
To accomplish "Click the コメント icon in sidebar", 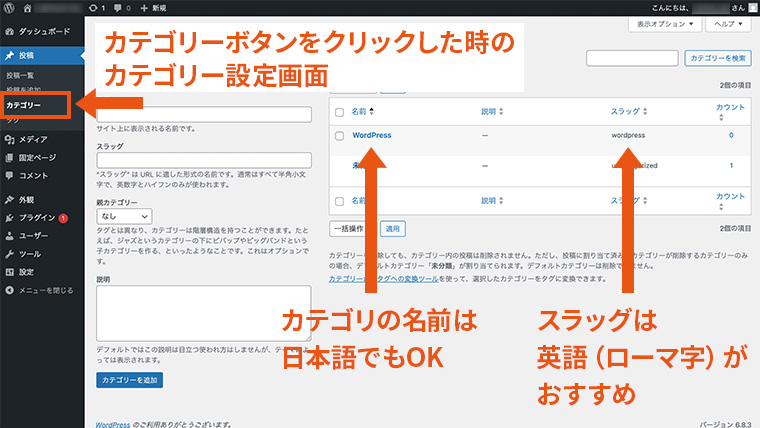I will tap(9, 175).
